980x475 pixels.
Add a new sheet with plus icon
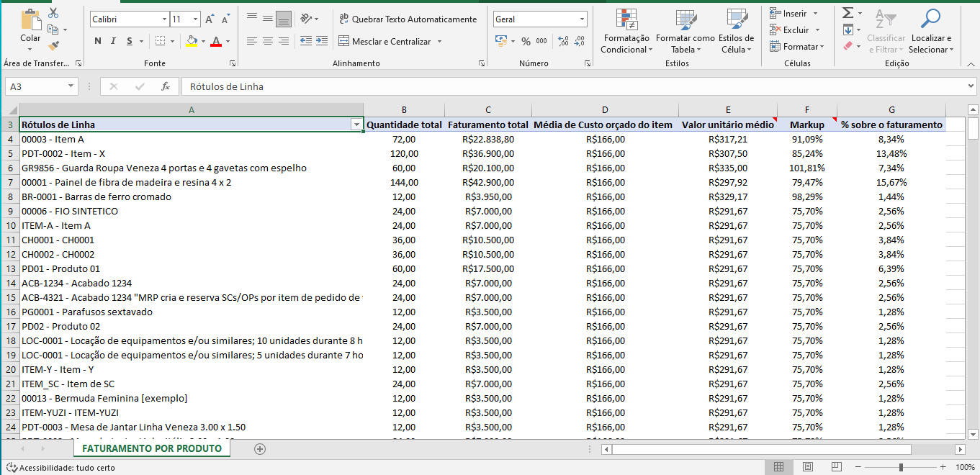pyautogui.click(x=260, y=448)
